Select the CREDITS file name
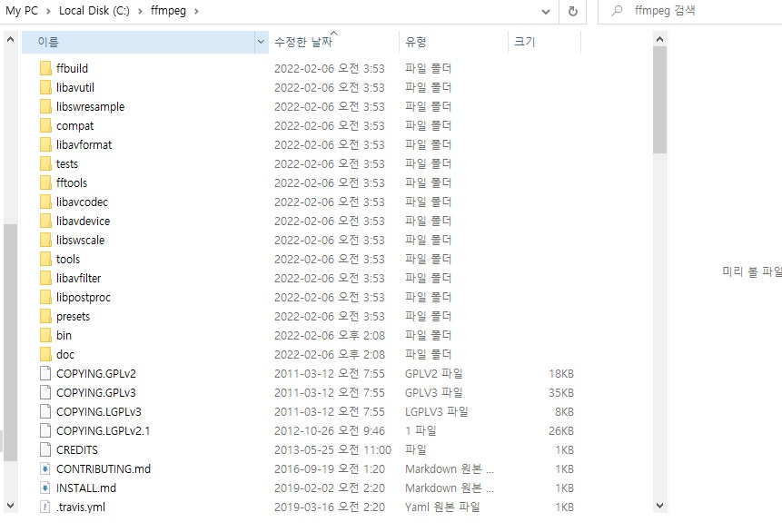 [77, 449]
